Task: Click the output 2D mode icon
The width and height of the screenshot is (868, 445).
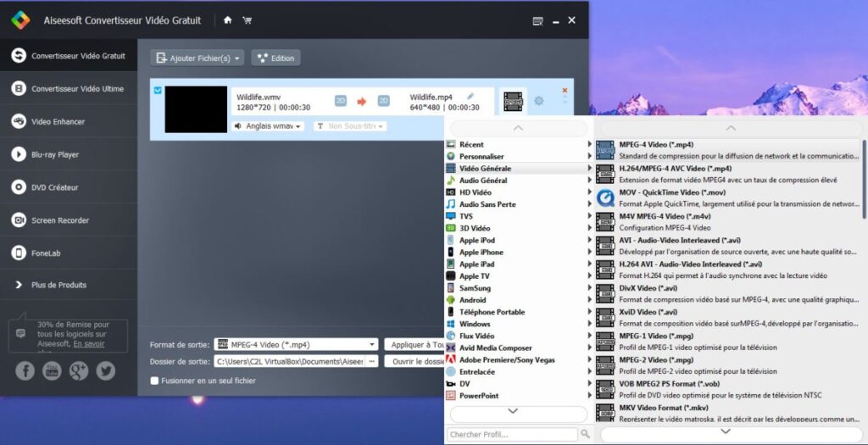Action: [384, 101]
